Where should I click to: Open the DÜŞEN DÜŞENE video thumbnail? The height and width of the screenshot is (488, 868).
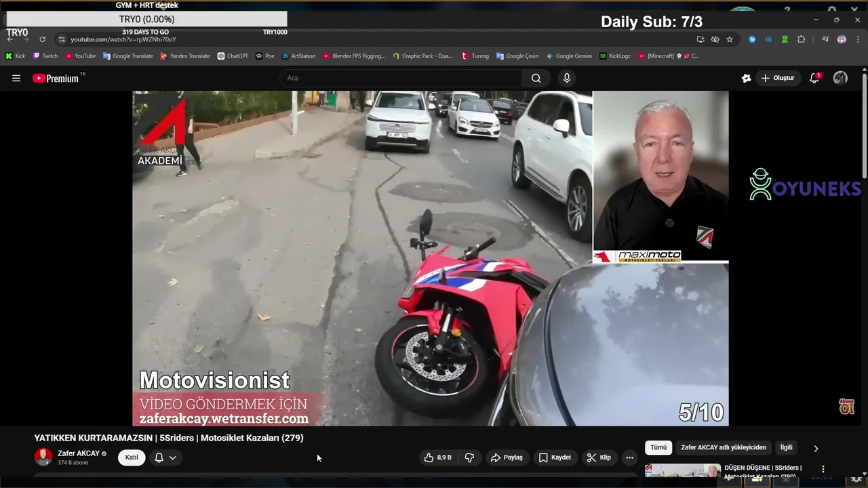coord(683,470)
